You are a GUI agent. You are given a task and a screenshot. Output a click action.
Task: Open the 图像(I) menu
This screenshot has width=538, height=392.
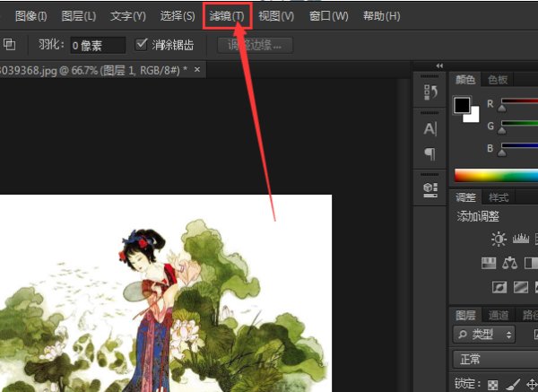pos(30,16)
